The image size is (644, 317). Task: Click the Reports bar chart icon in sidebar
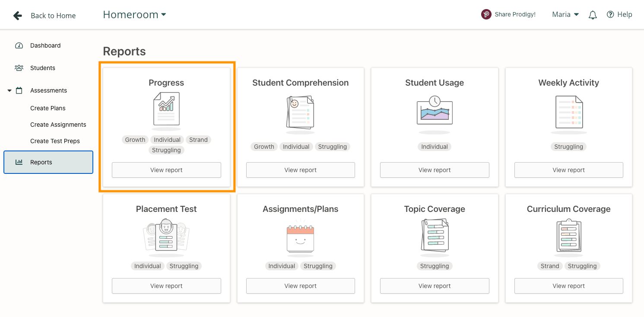click(19, 162)
